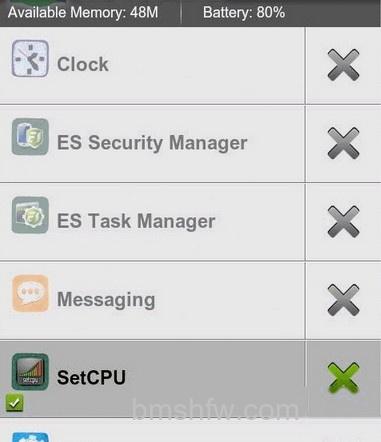Tap the Clock app icon

(x=30, y=59)
